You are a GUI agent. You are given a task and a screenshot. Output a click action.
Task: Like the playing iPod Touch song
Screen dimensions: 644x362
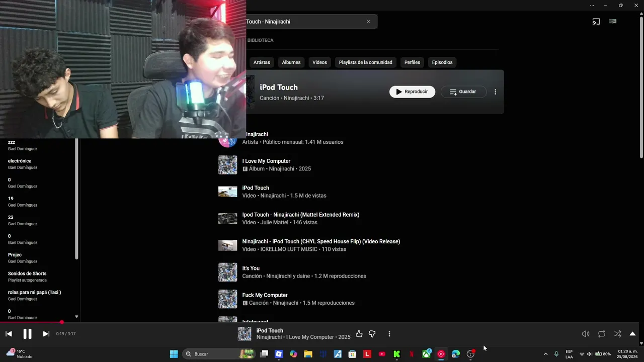tap(359, 334)
